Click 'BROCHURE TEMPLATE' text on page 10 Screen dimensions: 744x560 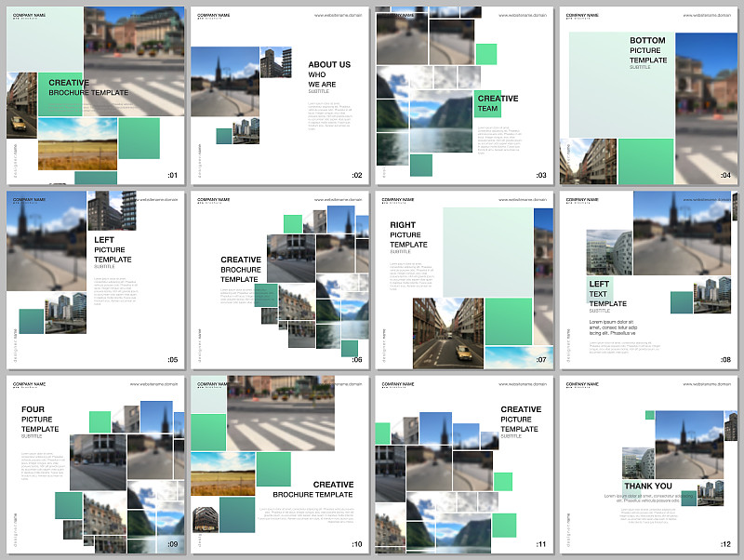[312, 495]
